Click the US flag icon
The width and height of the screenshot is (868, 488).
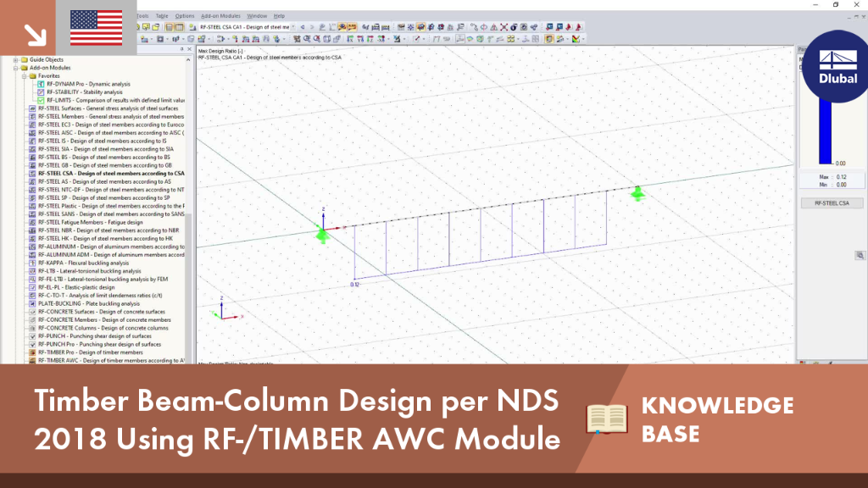tap(97, 28)
